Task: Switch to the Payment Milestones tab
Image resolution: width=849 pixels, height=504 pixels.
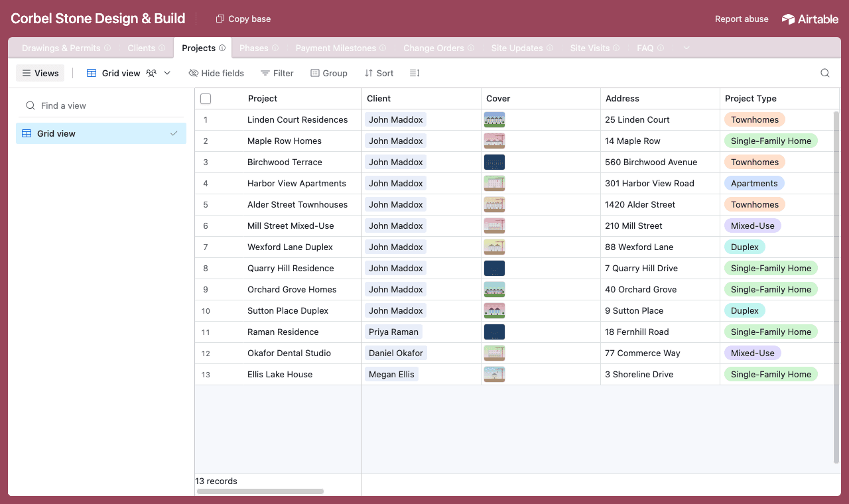Action: tap(336, 48)
